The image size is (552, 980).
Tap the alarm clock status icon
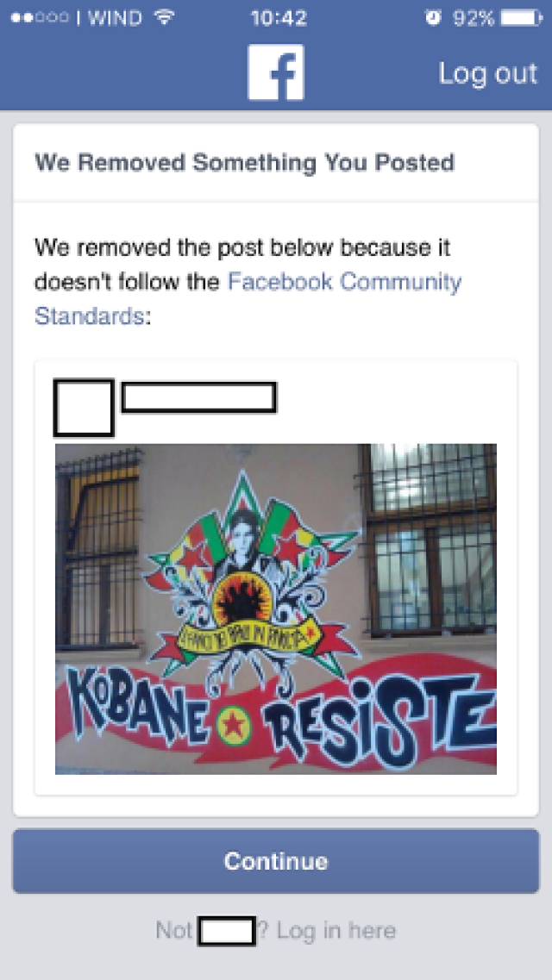[x=433, y=17]
